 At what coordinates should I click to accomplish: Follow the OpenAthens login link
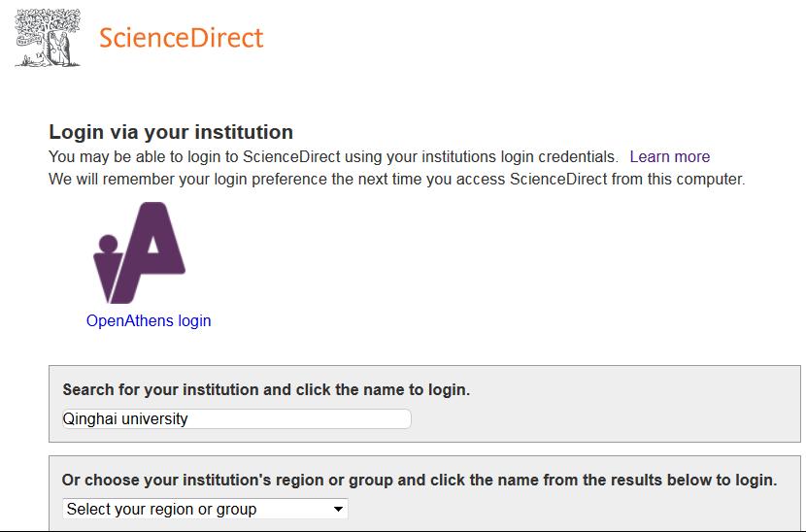(x=149, y=320)
